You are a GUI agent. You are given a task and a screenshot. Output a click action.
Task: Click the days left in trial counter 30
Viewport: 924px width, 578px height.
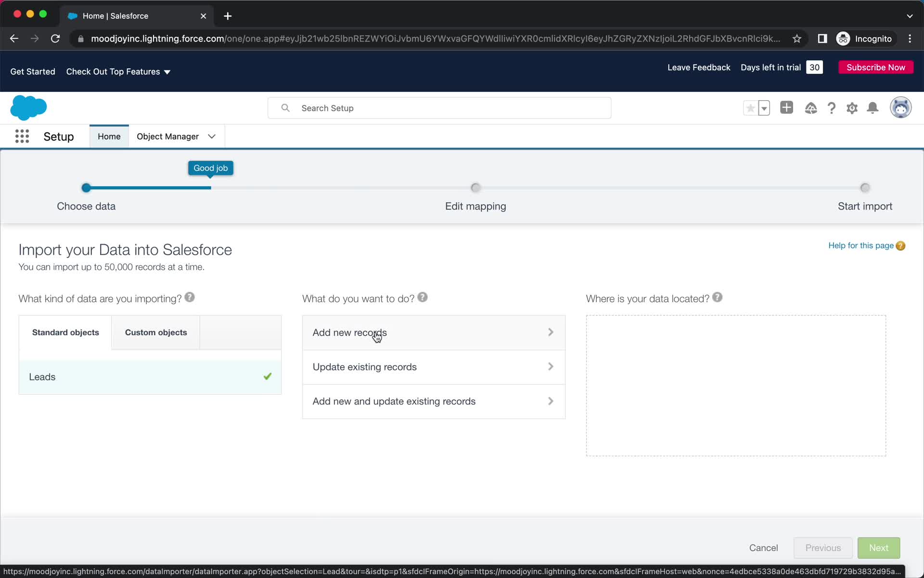click(x=814, y=67)
